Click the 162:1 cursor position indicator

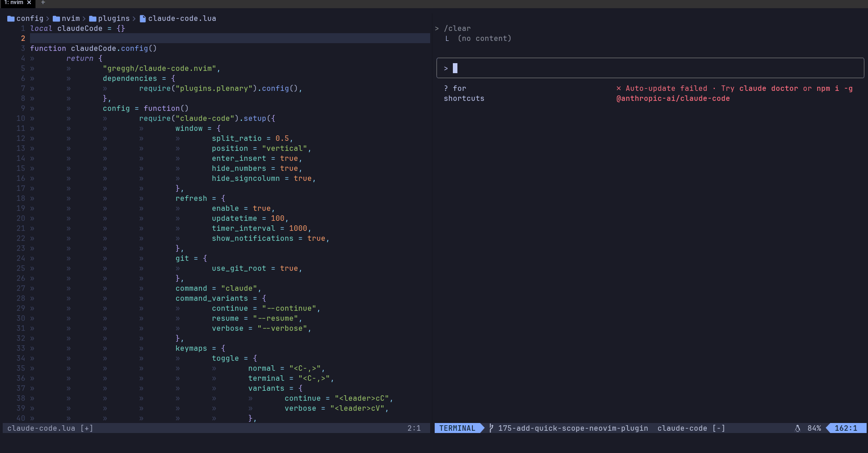(x=846, y=428)
